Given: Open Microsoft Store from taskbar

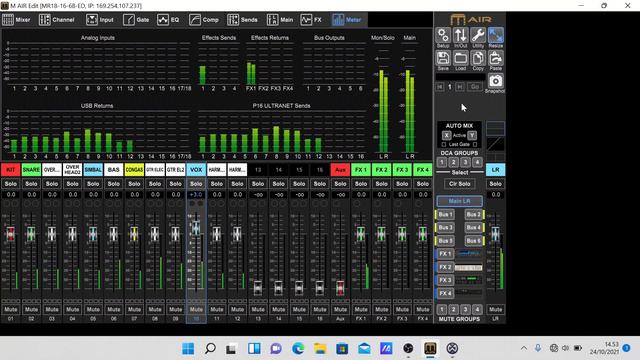Looking at the screenshot, I should (x=342, y=348).
